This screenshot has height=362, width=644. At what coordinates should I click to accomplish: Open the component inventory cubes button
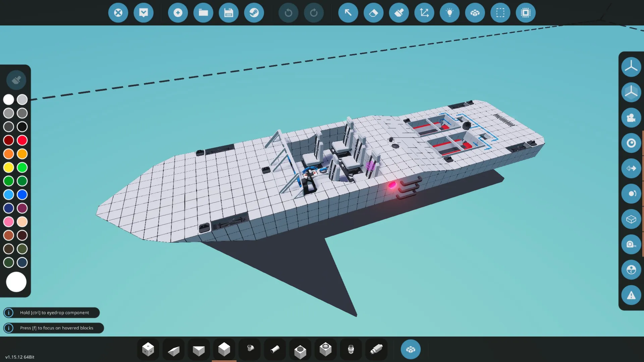(x=410, y=349)
